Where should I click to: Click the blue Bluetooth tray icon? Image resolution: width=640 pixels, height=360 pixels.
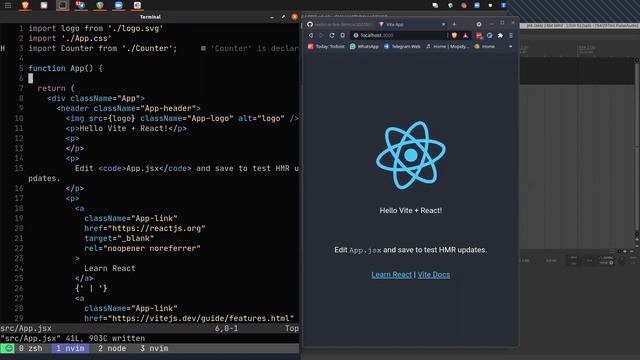[504, 5]
